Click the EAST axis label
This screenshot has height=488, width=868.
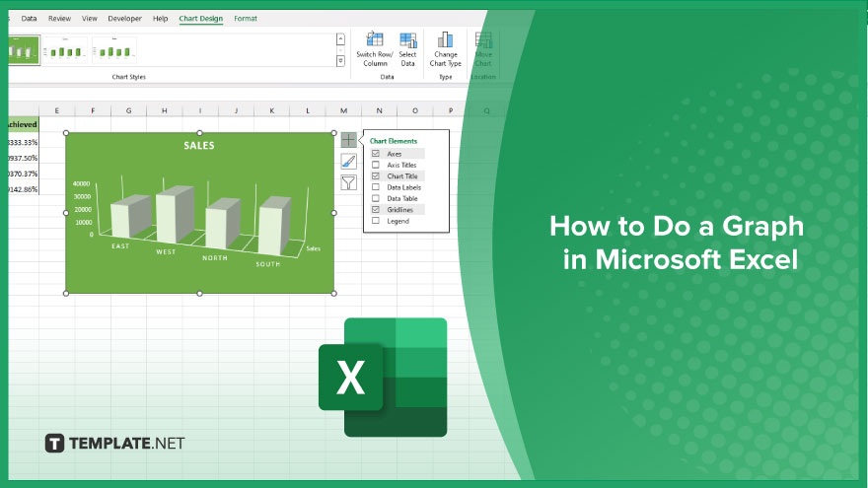[x=120, y=246]
